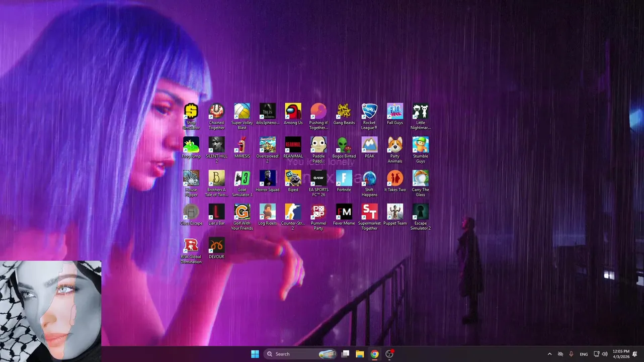This screenshot has height=362, width=644.
Task: Show hidden system tray icons
Action: coord(549,354)
